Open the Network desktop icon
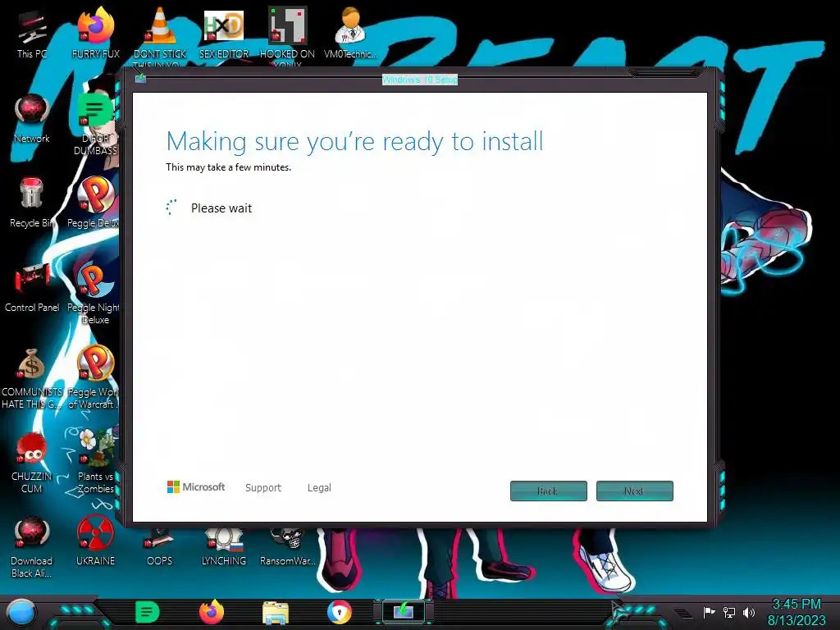The image size is (840, 630). coord(32,118)
